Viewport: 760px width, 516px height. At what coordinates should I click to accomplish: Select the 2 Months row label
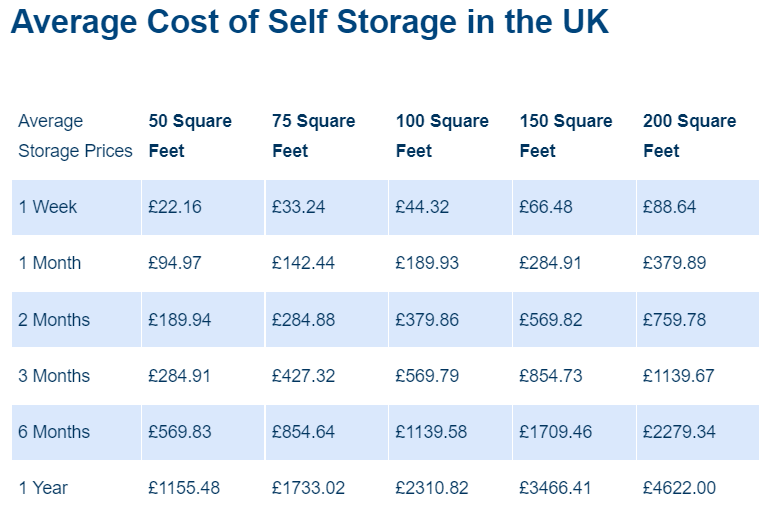[54, 320]
